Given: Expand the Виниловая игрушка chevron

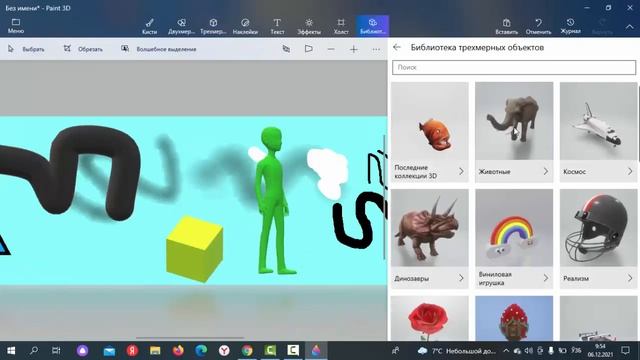Looking at the screenshot, I should [546, 278].
